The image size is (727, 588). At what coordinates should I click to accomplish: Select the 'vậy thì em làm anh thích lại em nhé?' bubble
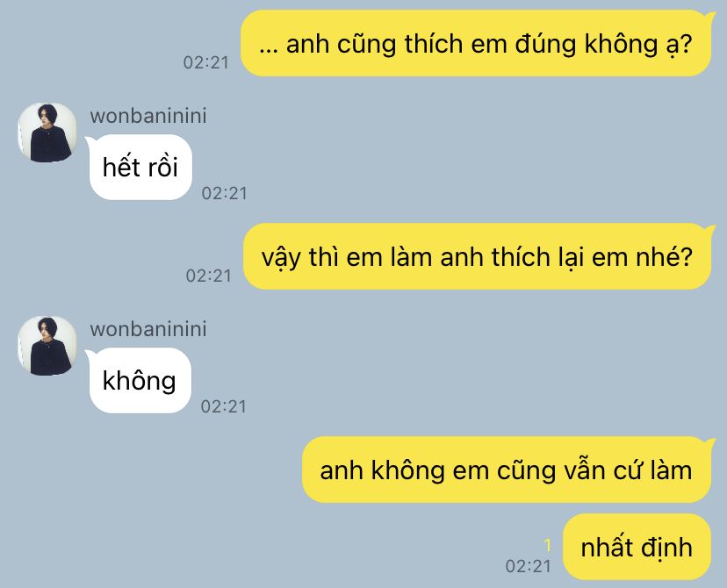[x=477, y=256]
